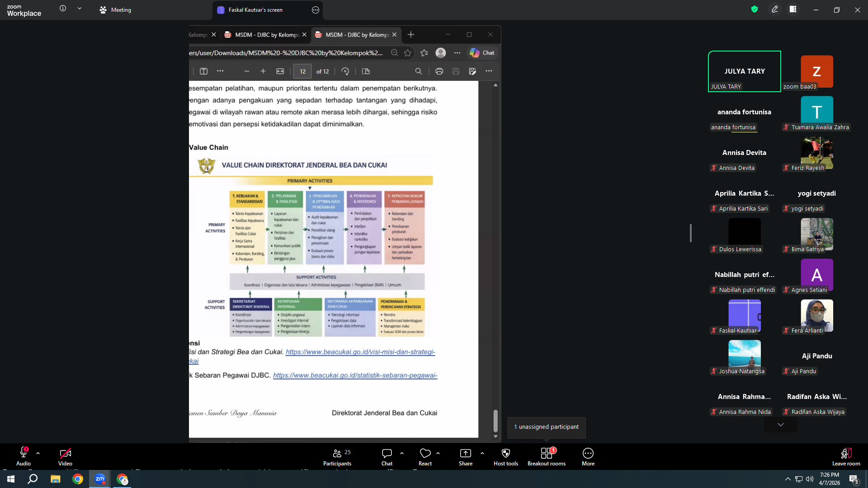Expand share options arrow beside Share
This screenshot has width=868, height=488.
pyautogui.click(x=482, y=453)
